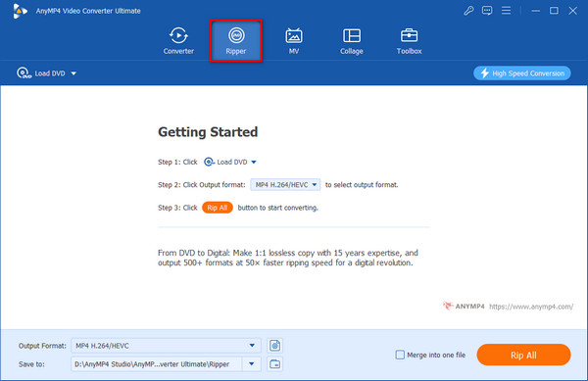Open the Step 2 MP4 H.264/HEVC dropdown
588x381 pixels.
point(285,184)
